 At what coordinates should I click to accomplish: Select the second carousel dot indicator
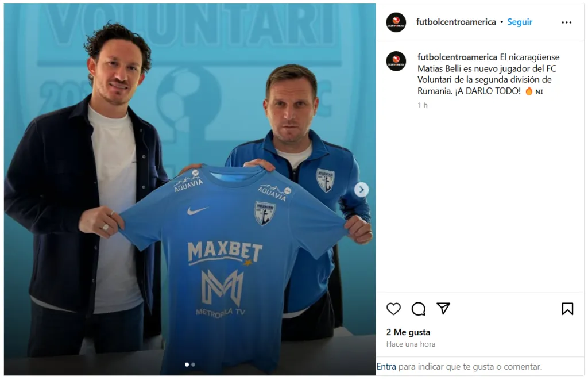point(193,364)
